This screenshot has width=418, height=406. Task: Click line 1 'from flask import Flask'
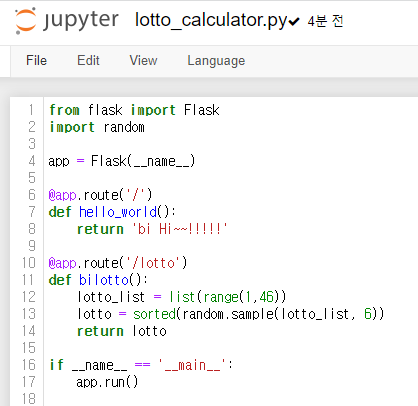[x=134, y=110]
